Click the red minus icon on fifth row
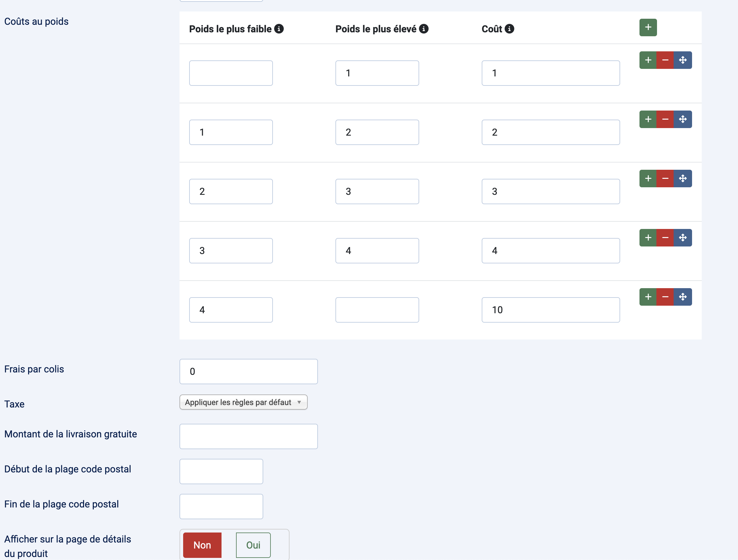The height and width of the screenshot is (560, 738). [x=665, y=297]
